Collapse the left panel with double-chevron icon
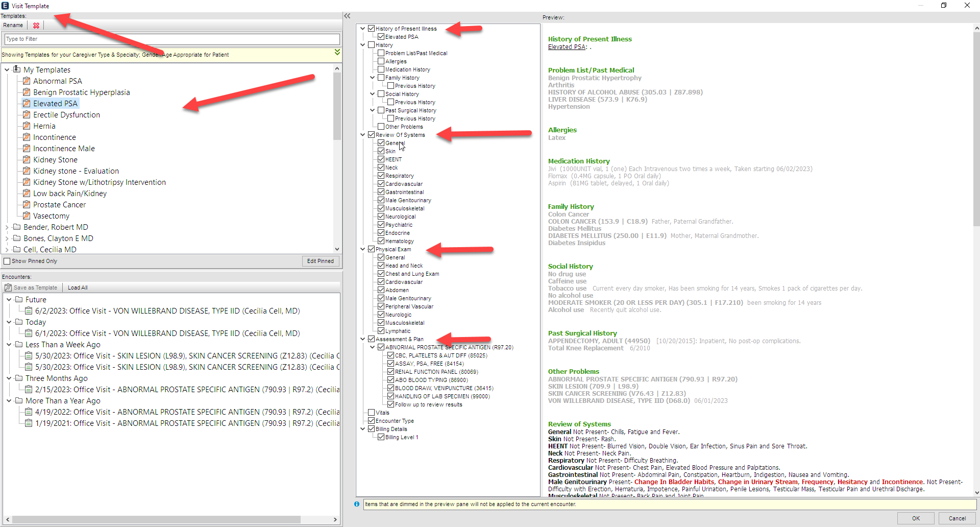Viewport: 980px width, 527px height. (x=347, y=16)
